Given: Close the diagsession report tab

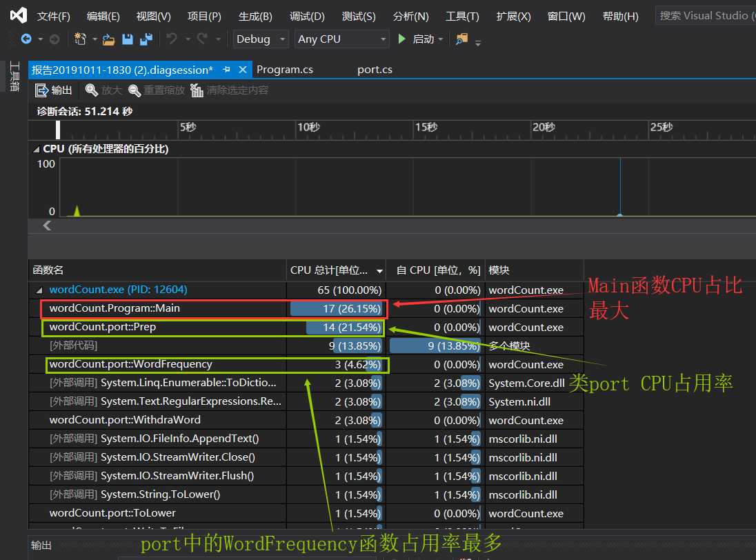Looking at the screenshot, I should tap(243, 70).
